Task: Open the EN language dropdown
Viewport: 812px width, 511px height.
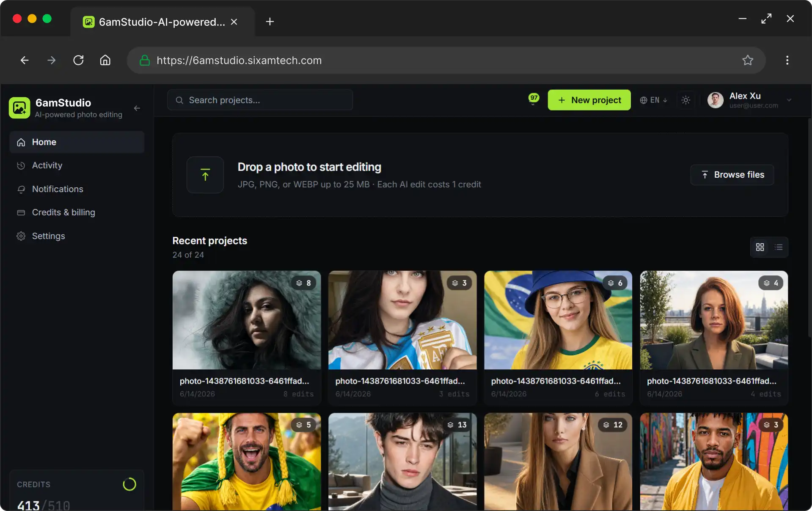Action: (x=653, y=100)
